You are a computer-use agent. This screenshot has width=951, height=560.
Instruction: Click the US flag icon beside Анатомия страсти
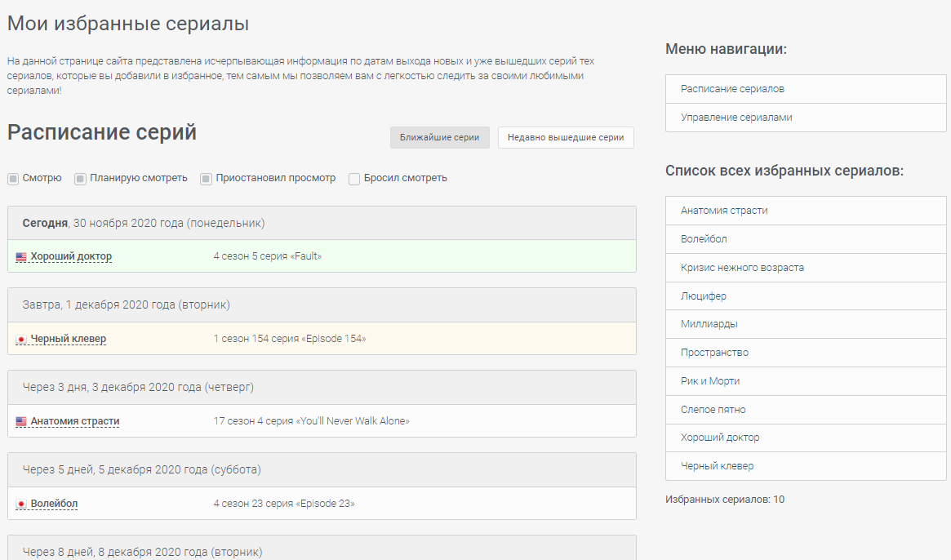click(21, 422)
